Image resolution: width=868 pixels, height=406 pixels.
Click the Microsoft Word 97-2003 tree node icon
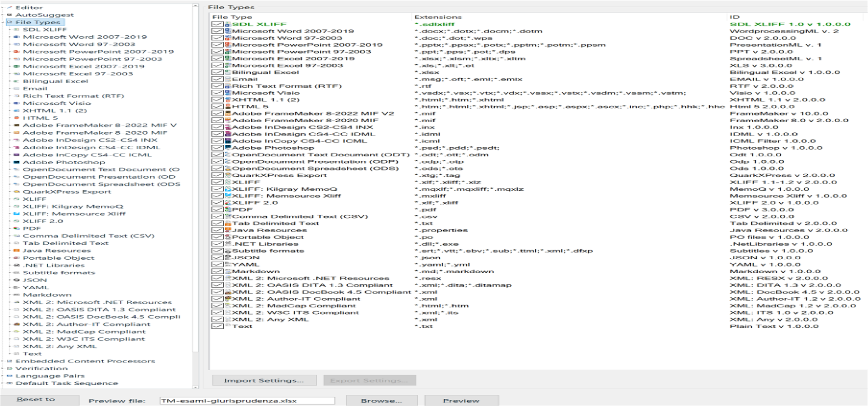17,44
